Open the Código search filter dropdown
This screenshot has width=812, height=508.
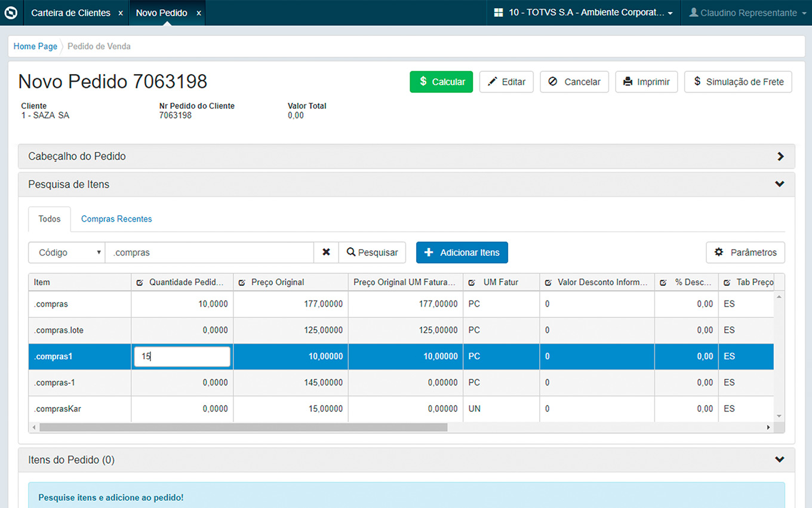pos(66,252)
